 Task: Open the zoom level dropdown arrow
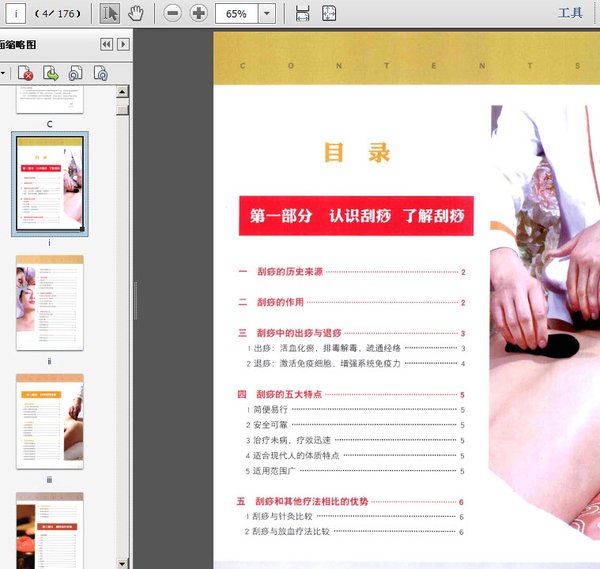[267, 14]
